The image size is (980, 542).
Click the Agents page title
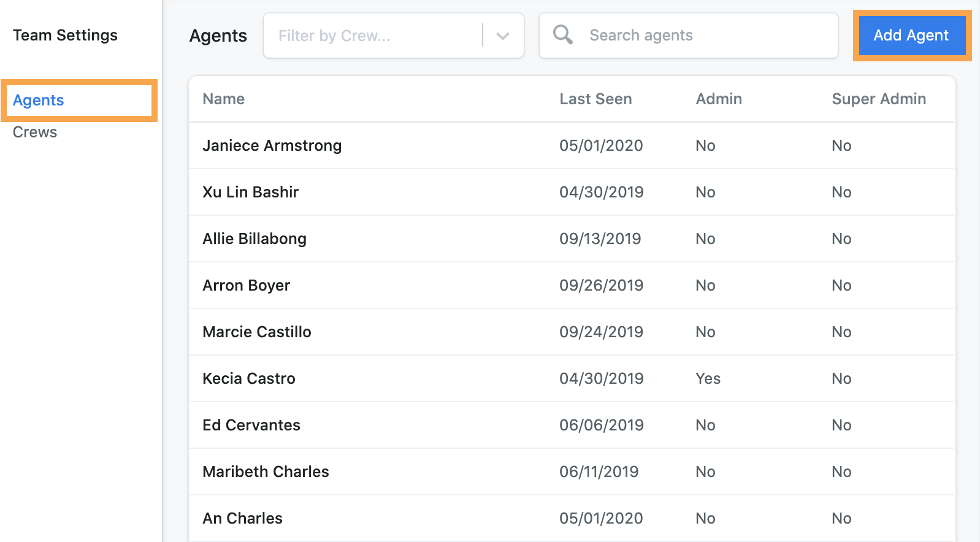218,36
